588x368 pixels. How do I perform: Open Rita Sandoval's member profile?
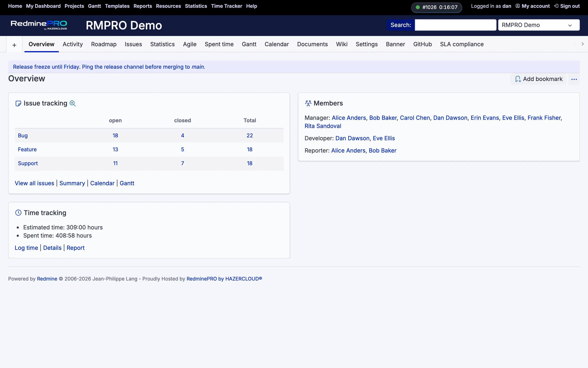323,126
